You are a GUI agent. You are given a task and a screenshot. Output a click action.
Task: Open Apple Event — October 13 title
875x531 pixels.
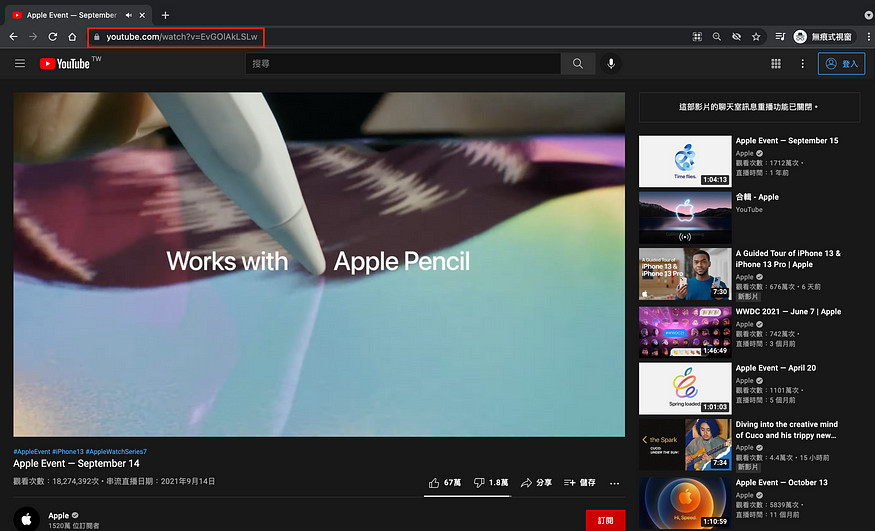[781, 482]
